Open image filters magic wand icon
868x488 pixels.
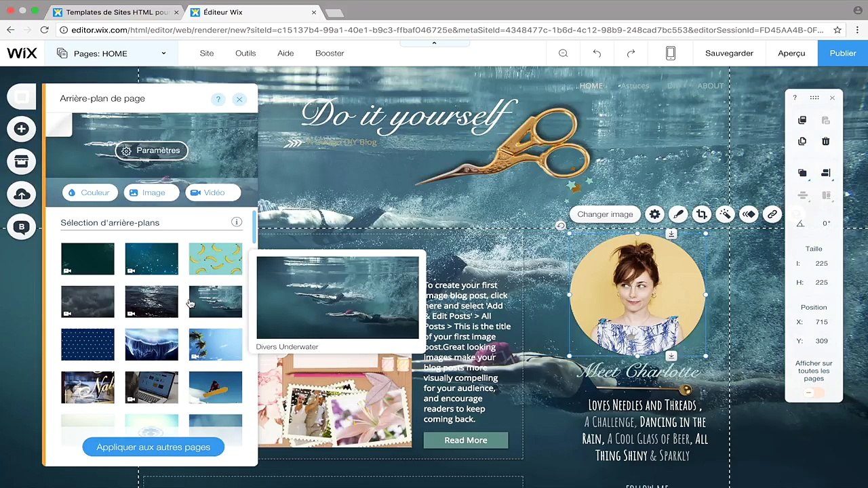(725, 214)
